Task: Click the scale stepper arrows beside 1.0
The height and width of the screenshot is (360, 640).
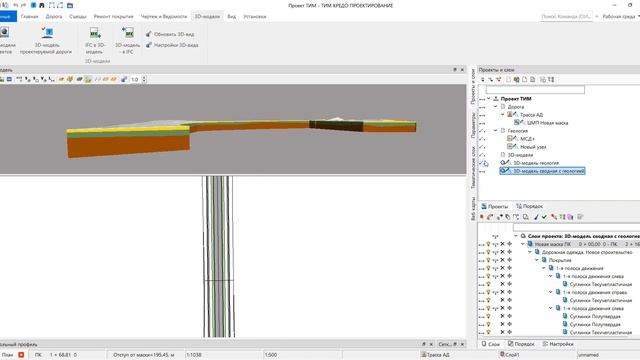Action: click(x=144, y=79)
